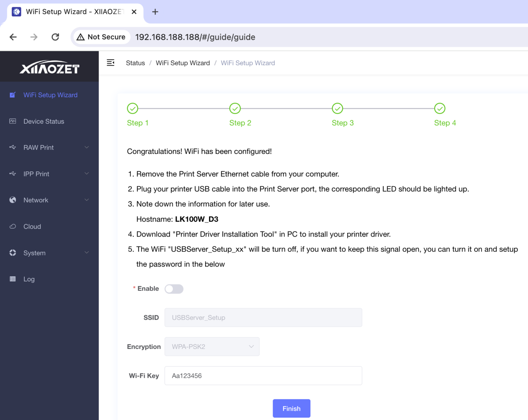528x420 pixels.
Task: Click the Finish button
Action: coord(291,408)
